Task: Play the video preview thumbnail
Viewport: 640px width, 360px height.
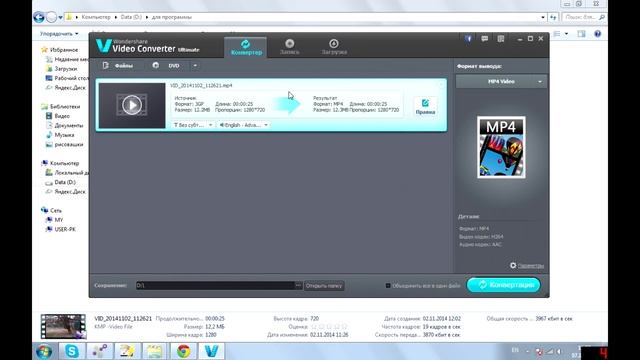Action: click(132, 105)
